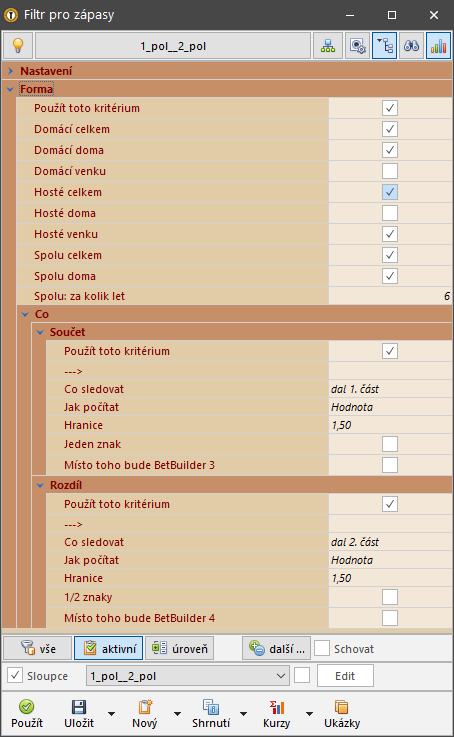This screenshot has height=737, width=454.
Task: Click the Použít green checkmark icon
Action: pyautogui.click(x=27, y=706)
